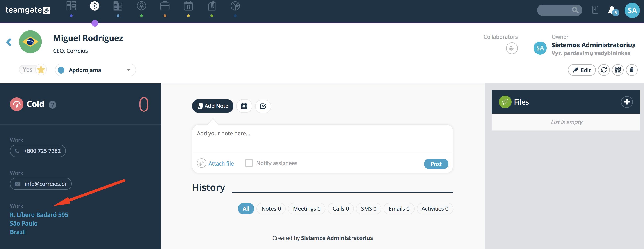Click the refresh convert icon button

coord(604,70)
